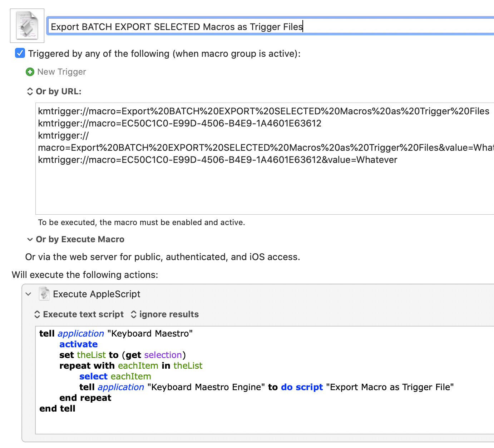The width and height of the screenshot is (494, 448).
Task: Click the macro name text field
Action: 271,26
